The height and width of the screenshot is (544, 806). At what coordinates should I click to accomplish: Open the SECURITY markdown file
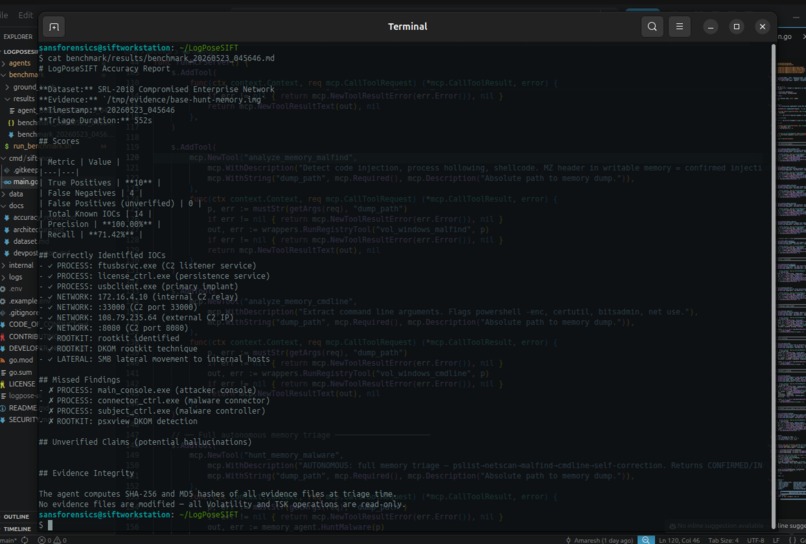click(x=20, y=420)
